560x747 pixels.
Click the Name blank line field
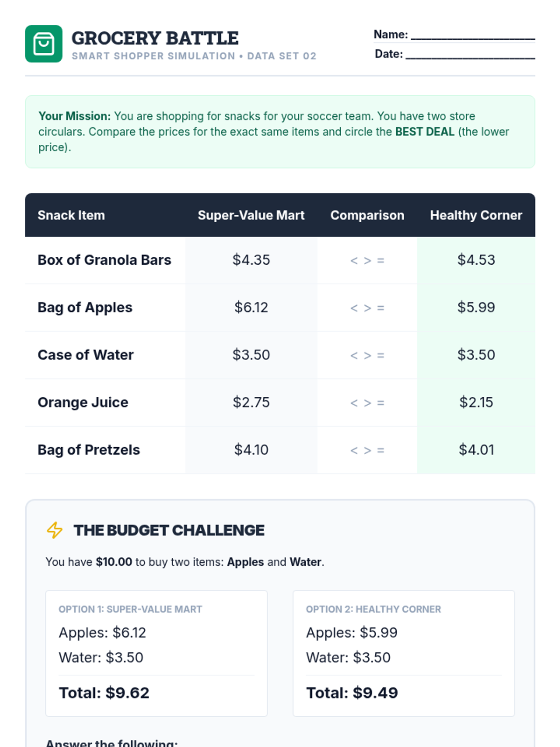(x=472, y=35)
